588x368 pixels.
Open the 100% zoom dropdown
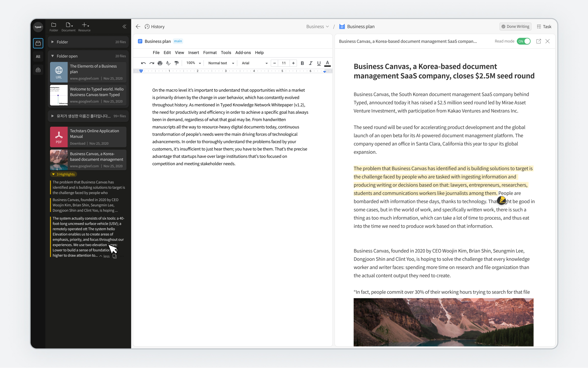[x=193, y=63]
